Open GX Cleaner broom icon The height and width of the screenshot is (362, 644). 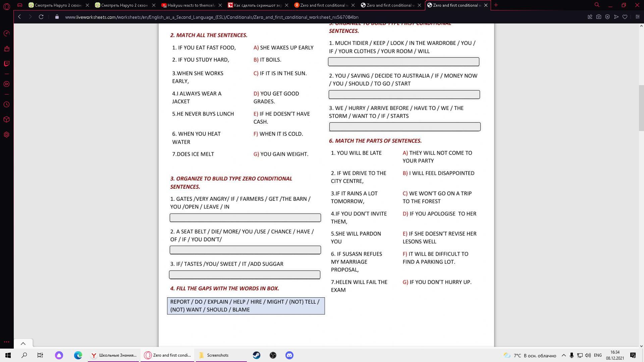click(6, 49)
